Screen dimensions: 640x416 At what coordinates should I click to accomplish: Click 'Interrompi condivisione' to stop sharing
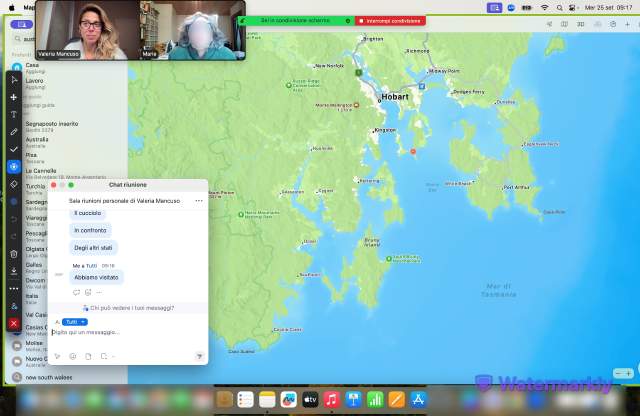tap(390, 20)
